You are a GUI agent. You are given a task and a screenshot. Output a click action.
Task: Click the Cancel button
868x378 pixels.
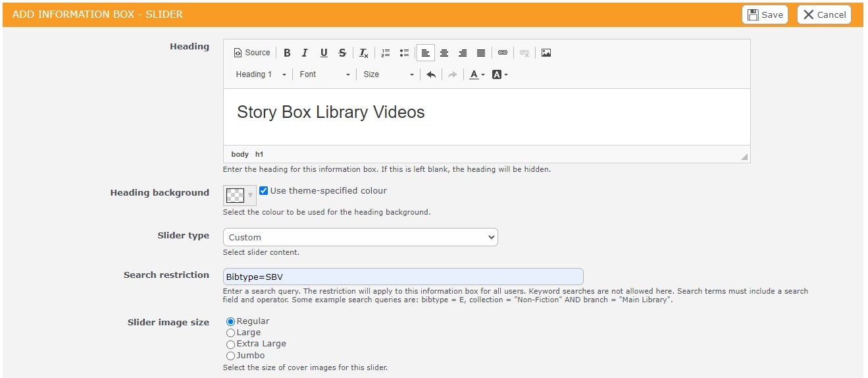click(824, 14)
